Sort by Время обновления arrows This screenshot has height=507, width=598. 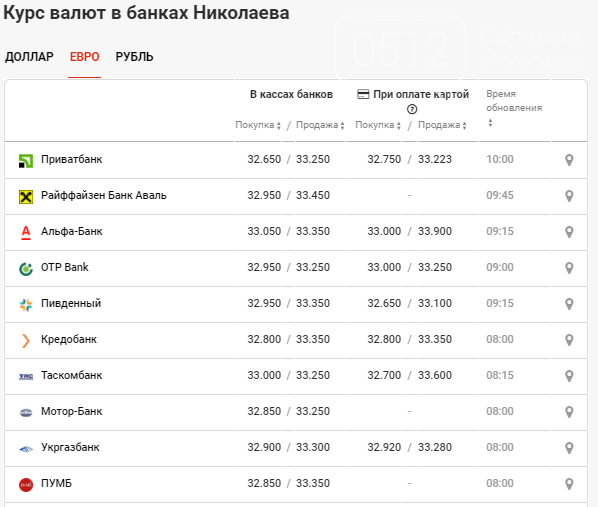[490, 123]
